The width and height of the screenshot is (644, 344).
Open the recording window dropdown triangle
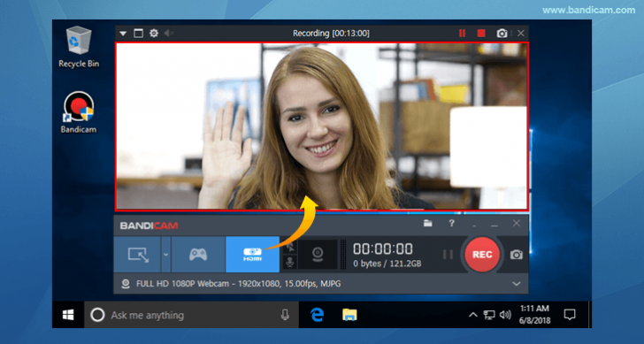point(123,34)
